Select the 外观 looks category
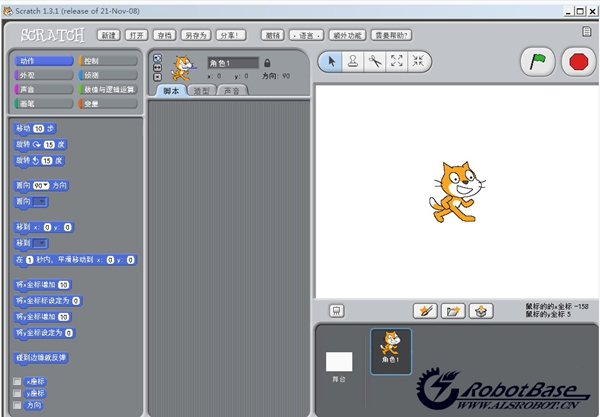Image resolution: width=600 pixels, height=417 pixels. coord(43,75)
